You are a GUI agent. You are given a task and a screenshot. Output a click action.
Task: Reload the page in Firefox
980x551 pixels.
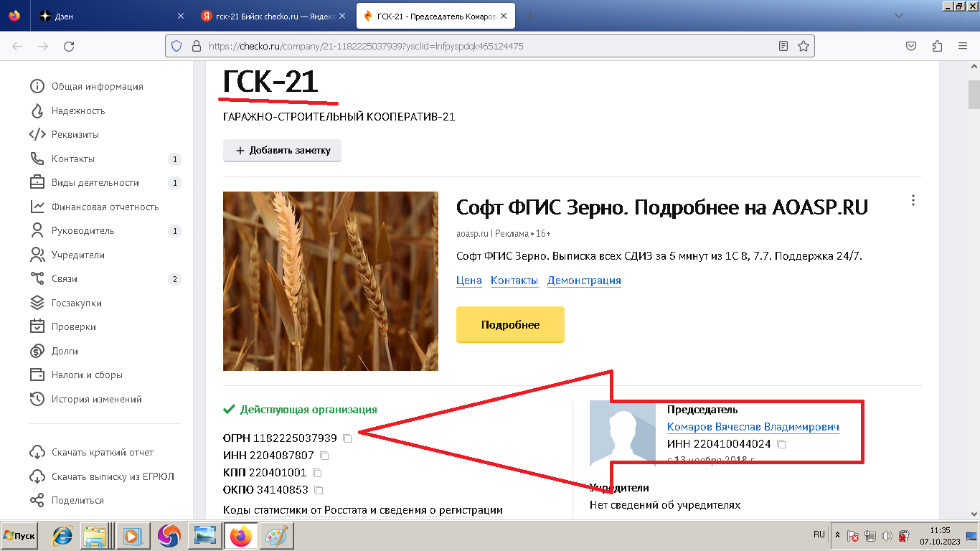point(69,46)
